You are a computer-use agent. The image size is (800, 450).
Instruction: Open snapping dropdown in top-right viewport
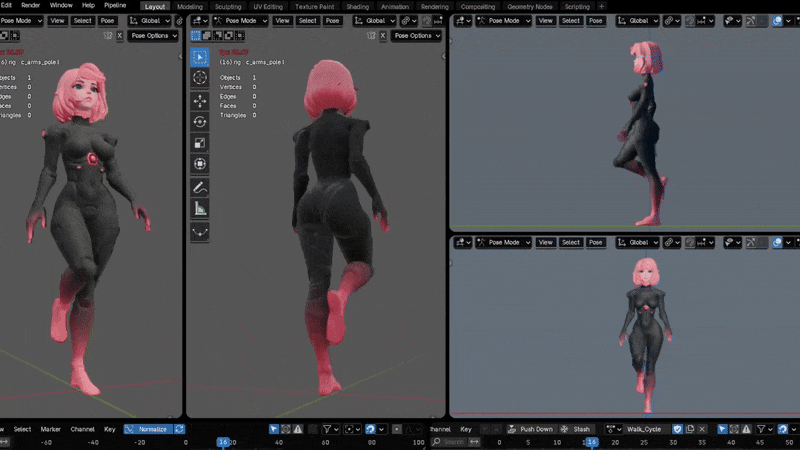707,21
